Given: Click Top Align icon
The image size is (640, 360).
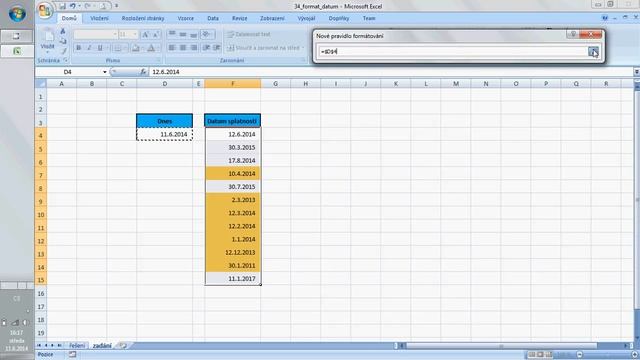Looking at the screenshot, I should [x=172, y=34].
